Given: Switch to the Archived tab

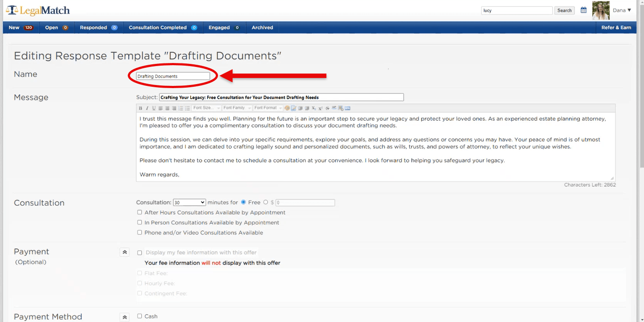Looking at the screenshot, I should point(262,27).
